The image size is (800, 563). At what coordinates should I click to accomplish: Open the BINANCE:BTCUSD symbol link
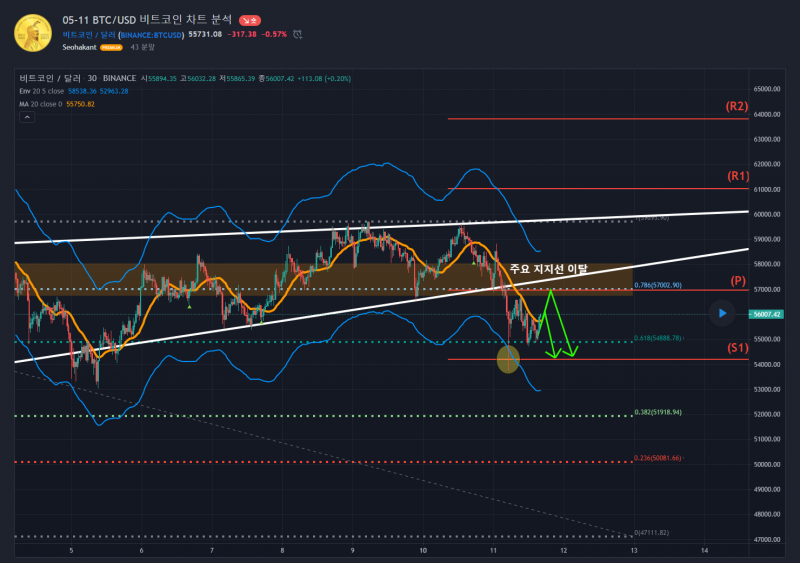[150, 34]
